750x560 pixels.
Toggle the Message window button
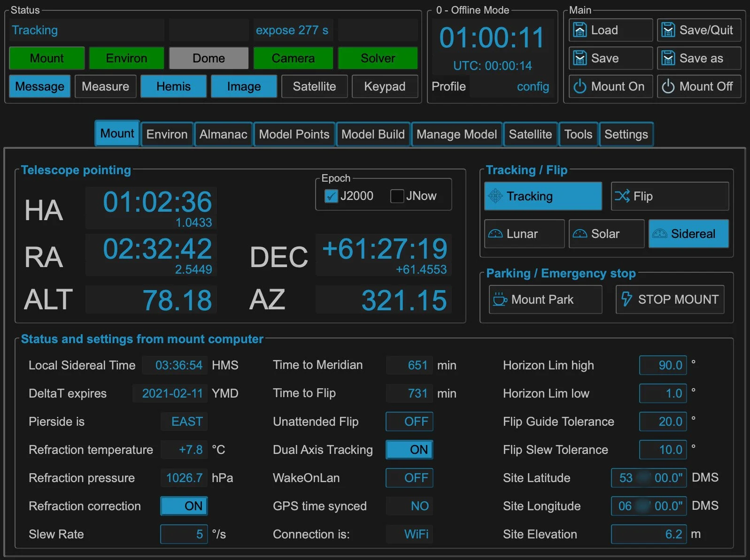point(40,86)
